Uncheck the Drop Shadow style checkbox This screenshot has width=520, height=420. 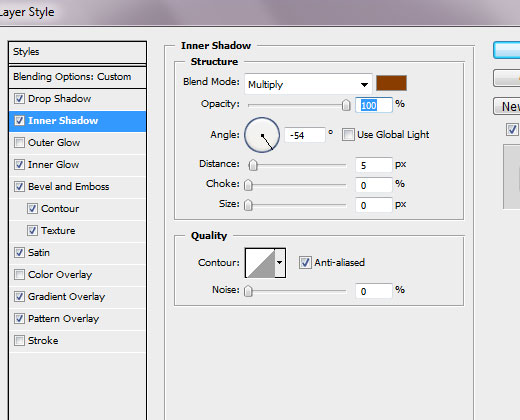pos(19,99)
